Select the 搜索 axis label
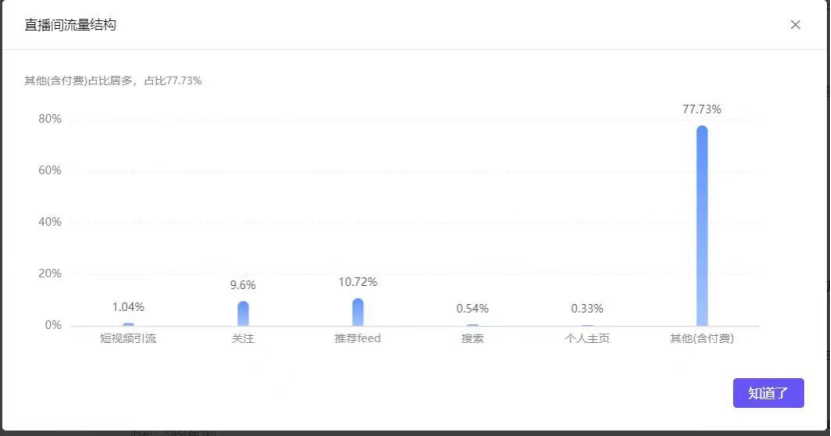This screenshot has height=436, width=831. [472, 339]
